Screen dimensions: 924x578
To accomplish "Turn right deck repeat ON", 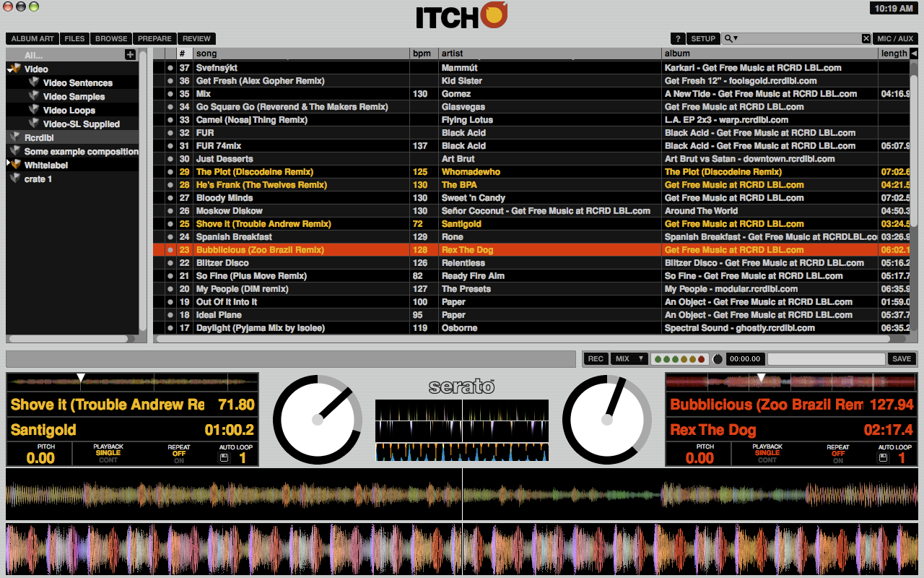I will [x=838, y=461].
